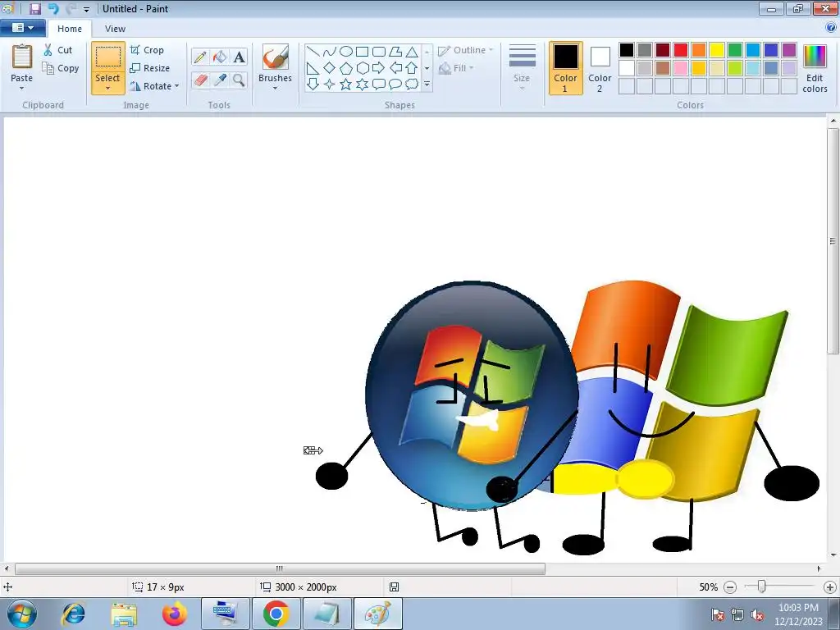
Task: Choose the Right arrow shape
Action: (x=379, y=68)
